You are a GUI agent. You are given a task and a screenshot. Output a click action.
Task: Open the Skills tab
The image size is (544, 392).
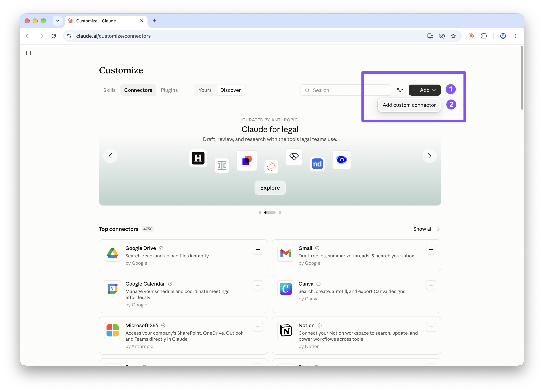pos(109,90)
